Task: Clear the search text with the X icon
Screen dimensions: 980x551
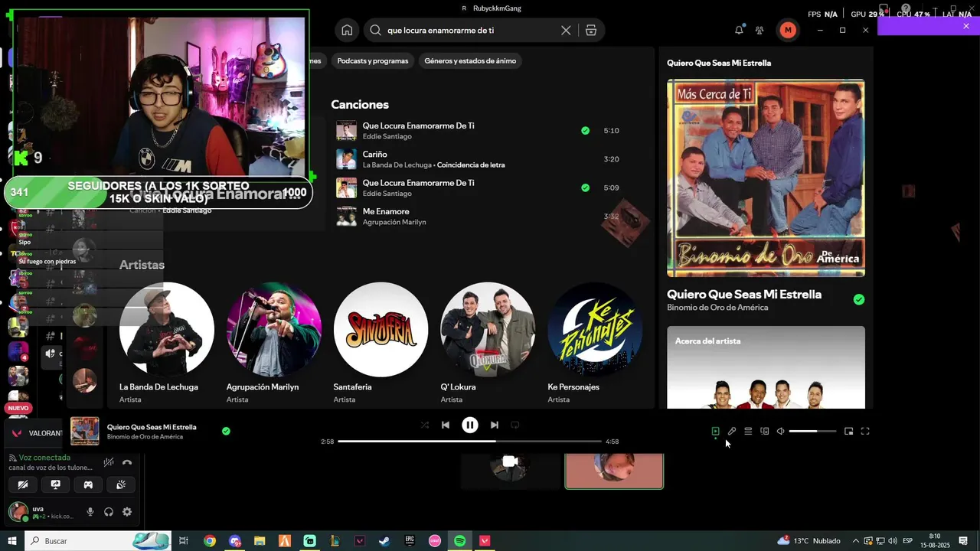Action: pos(566,31)
